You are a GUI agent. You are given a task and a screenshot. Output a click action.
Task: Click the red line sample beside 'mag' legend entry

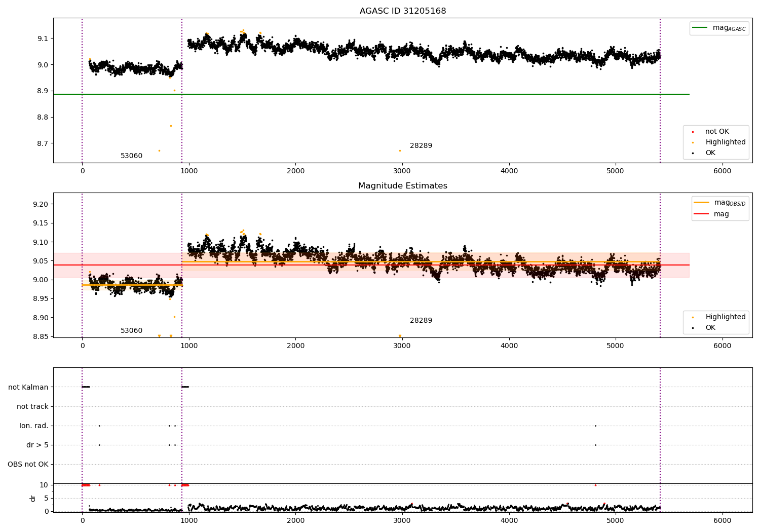tap(701, 214)
